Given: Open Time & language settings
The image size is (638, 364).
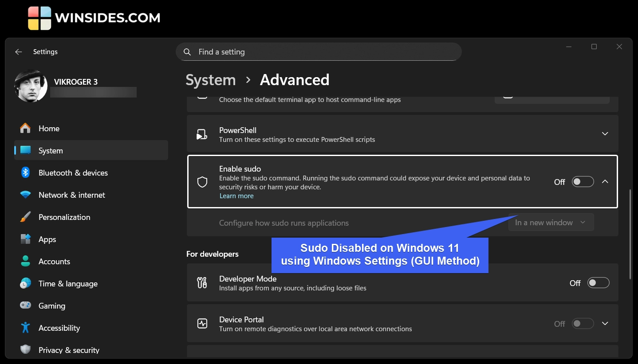Looking at the screenshot, I should (91, 283).
